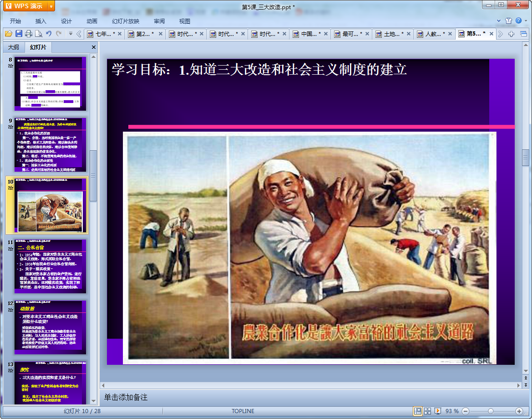Viewport: 532px width, 419px height.
Task: Select slide 12 动脑筋 thumbnail
Action: click(x=50, y=327)
